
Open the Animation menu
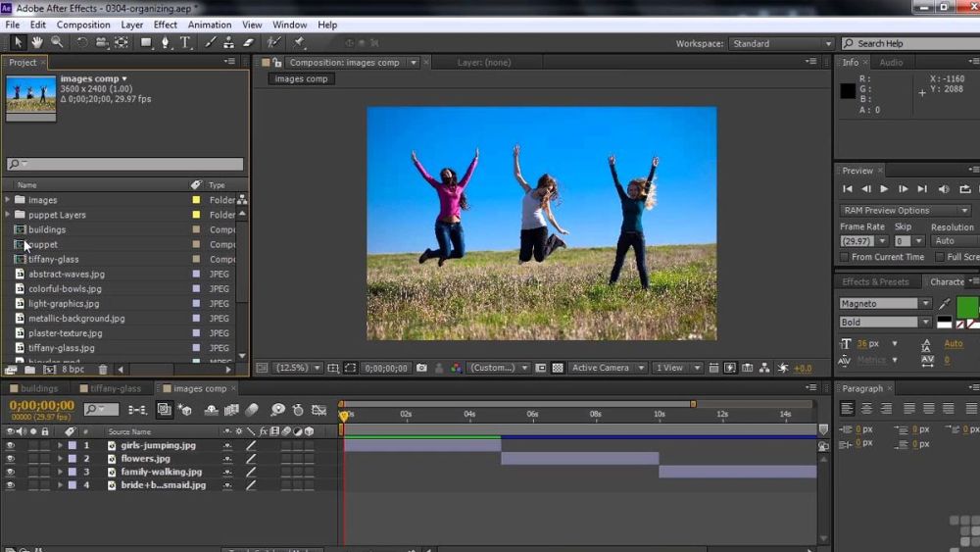point(210,25)
